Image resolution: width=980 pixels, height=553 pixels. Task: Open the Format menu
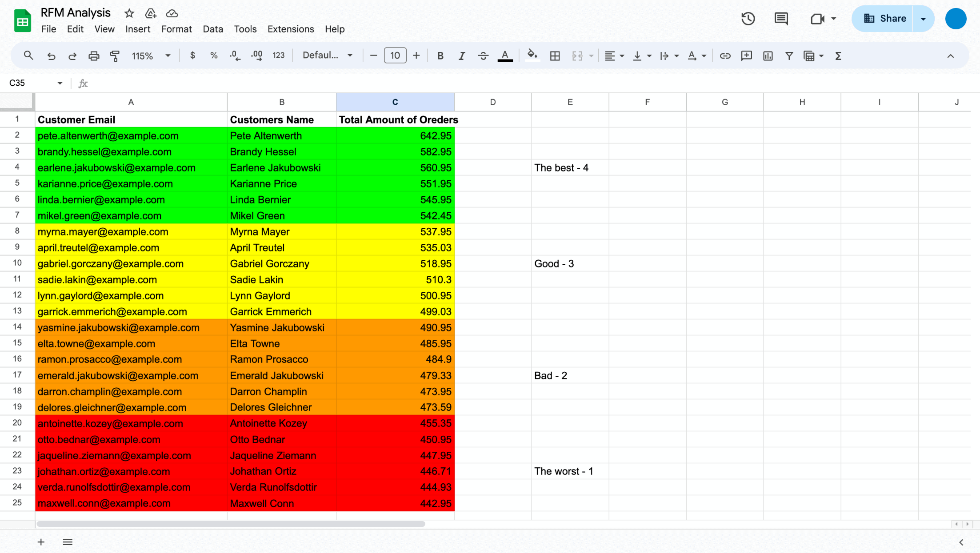coord(176,29)
